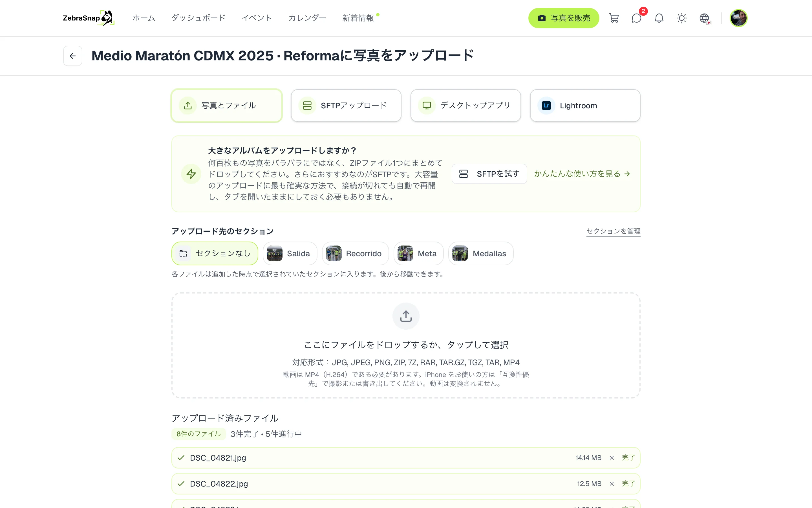Go to ホーム in the nav
Screen dimensions: 812x508
[x=144, y=18]
